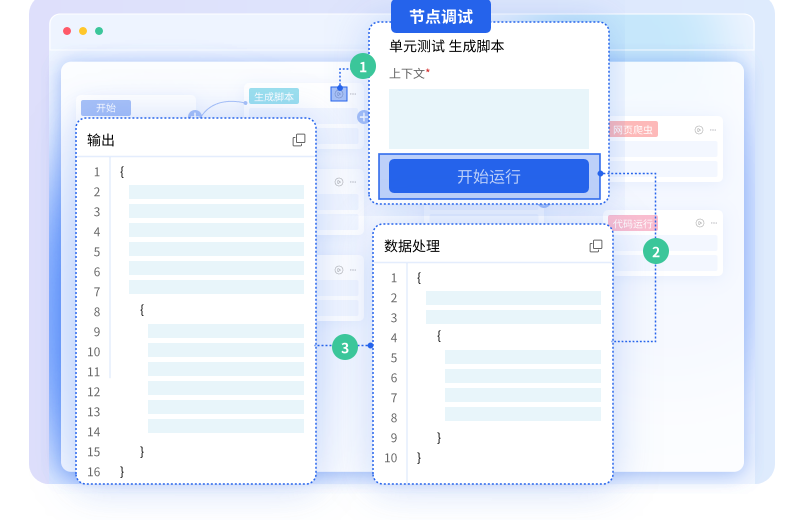Copy the 输出 panel contents
Screen dimensions: 805x520
[x=299, y=140]
